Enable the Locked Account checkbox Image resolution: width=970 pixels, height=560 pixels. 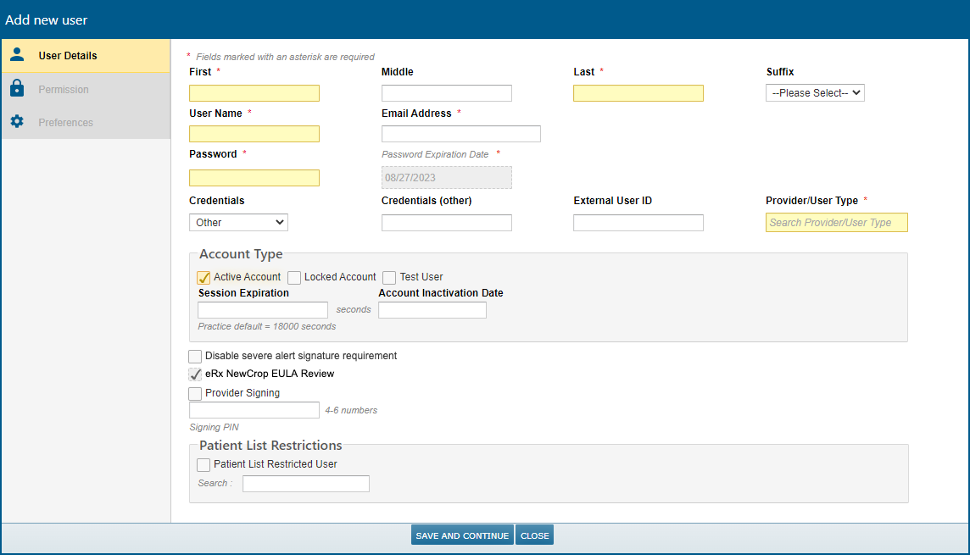[x=294, y=277]
